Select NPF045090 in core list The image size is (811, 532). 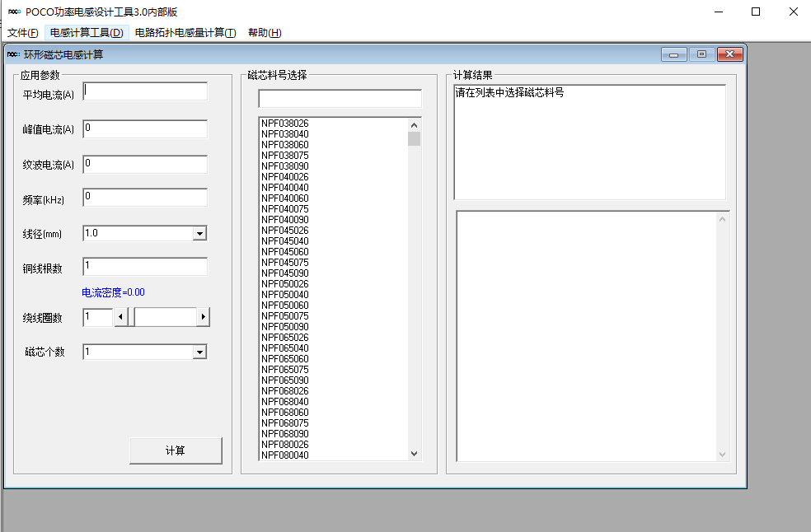click(334, 273)
